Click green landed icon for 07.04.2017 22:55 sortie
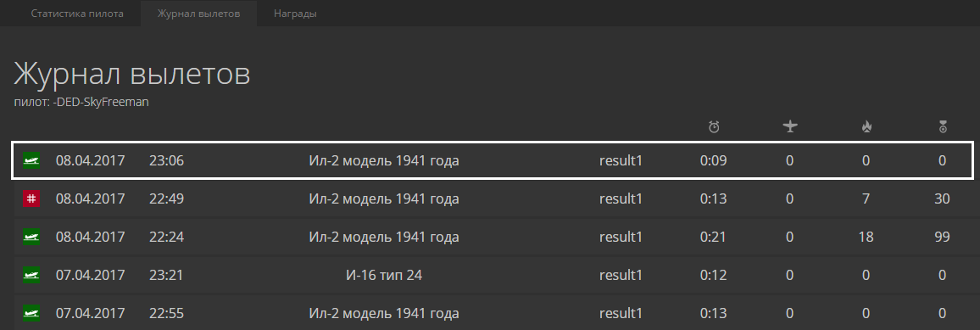The width and height of the screenshot is (980, 330). click(31, 313)
